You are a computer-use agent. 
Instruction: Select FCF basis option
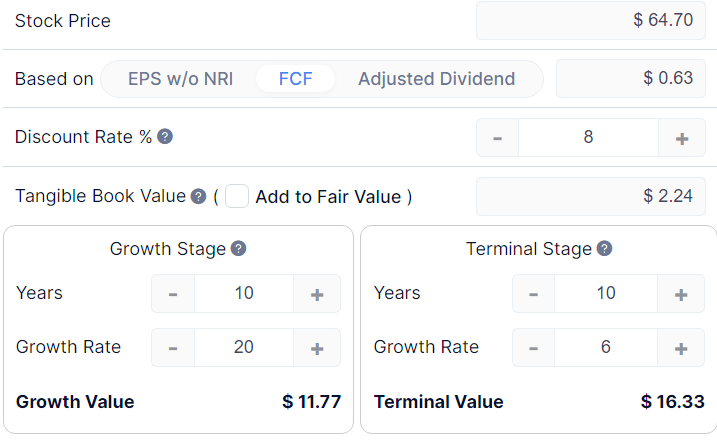tap(295, 79)
